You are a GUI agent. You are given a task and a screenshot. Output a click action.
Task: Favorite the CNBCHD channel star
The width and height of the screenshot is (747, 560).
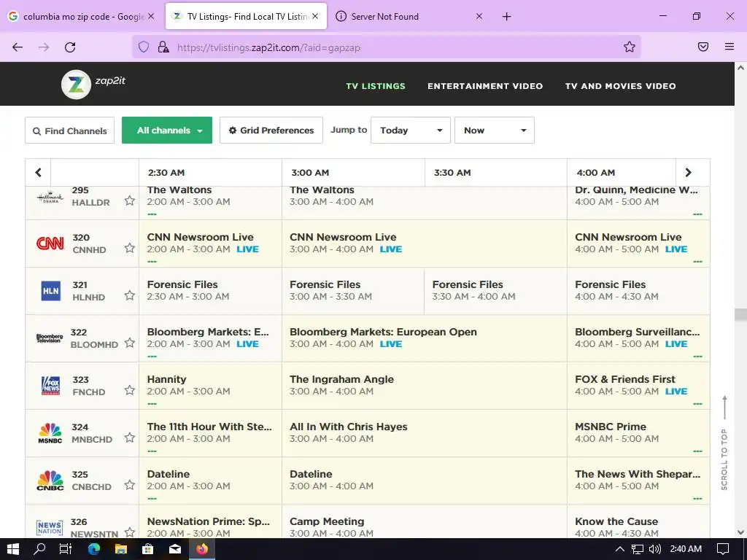pyautogui.click(x=130, y=485)
